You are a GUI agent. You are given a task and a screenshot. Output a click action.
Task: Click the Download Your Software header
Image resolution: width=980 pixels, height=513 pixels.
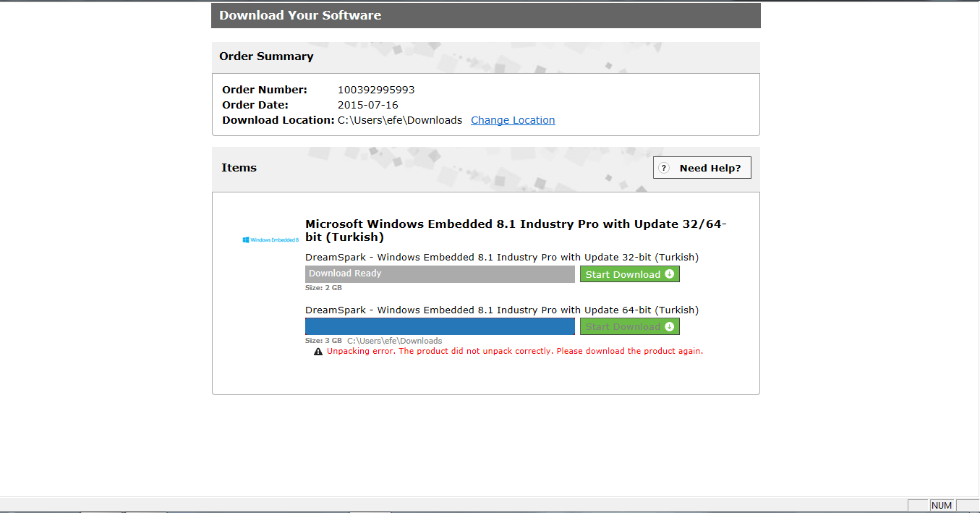300,15
